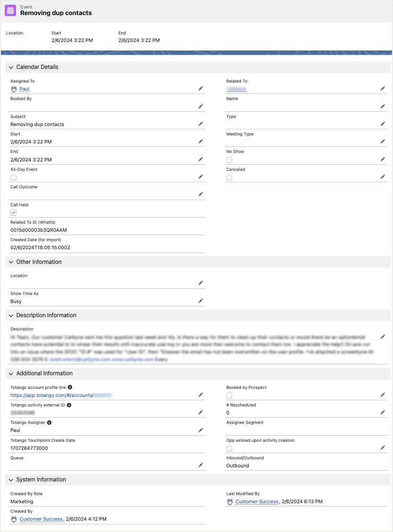The image size is (393, 532).
Task: Edit Show Time As with pencil icon
Action: pos(201,301)
